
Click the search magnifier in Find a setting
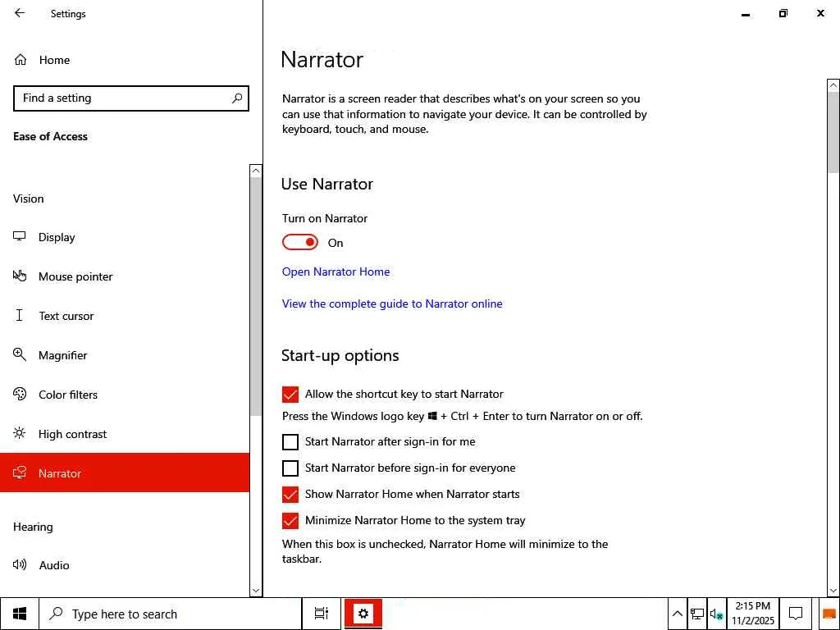coord(237,98)
